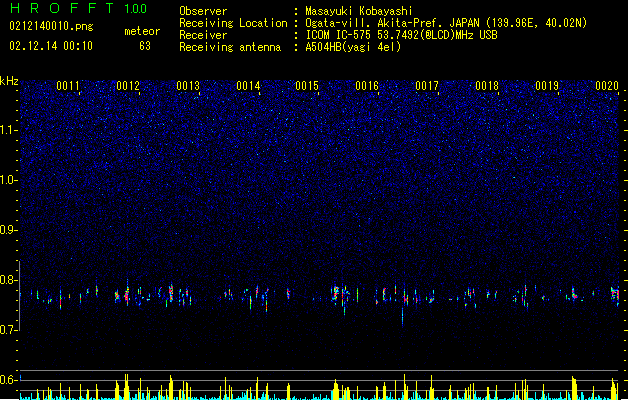Screen dimensions: 629x400
Task: Click the 0.6 frequency axis label
Action: (x=9, y=380)
